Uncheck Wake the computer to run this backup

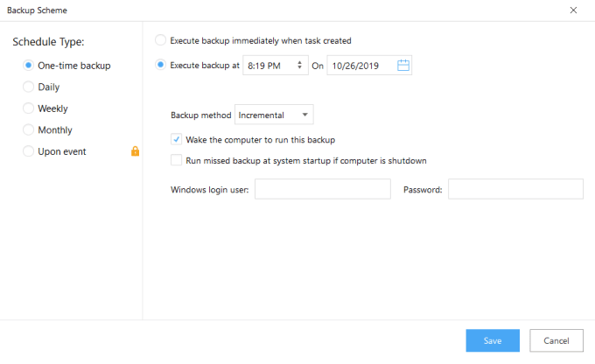tap(176, 139)
